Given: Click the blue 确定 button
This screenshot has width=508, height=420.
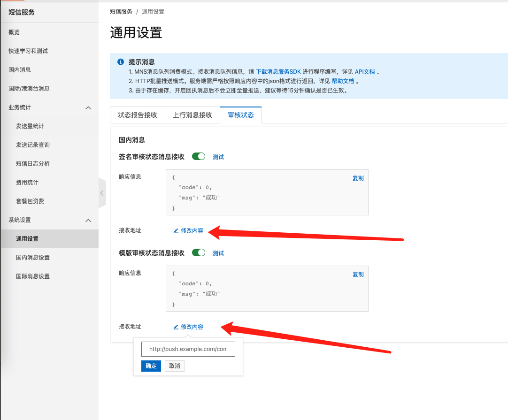Looking at the screenshot, I should click(151, 366).
